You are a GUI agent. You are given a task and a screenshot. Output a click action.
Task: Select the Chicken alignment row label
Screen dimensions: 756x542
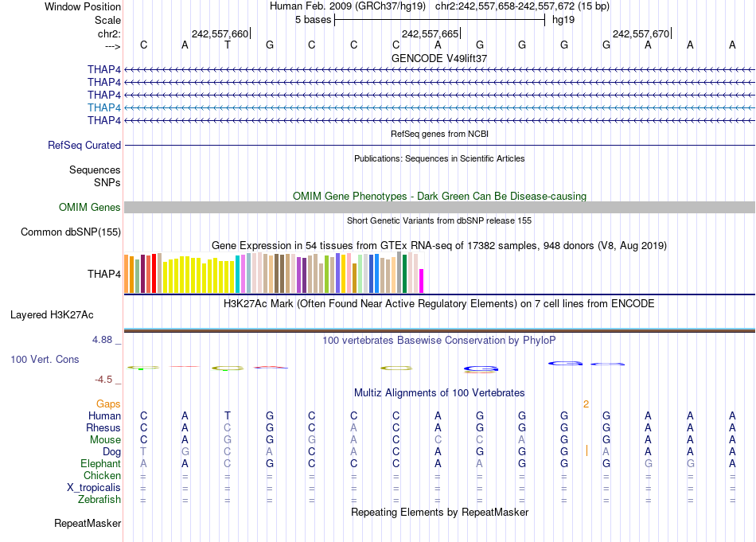click(102, 475)
